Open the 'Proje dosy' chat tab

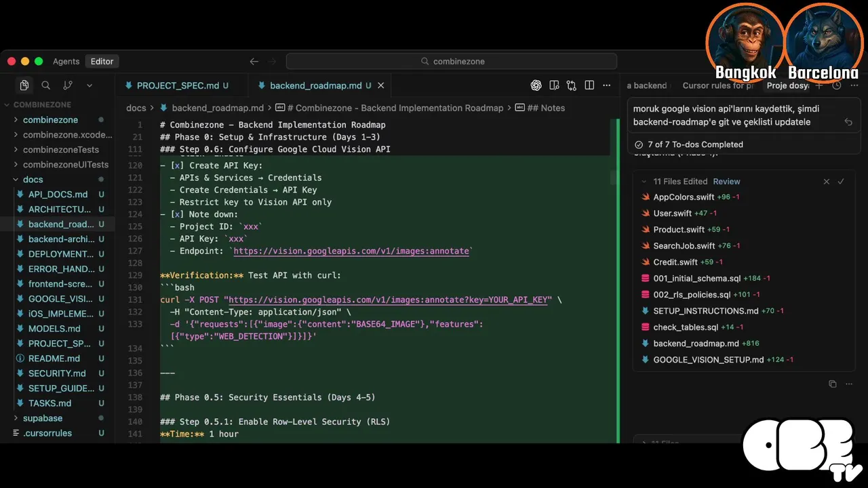tap(787, 85)
